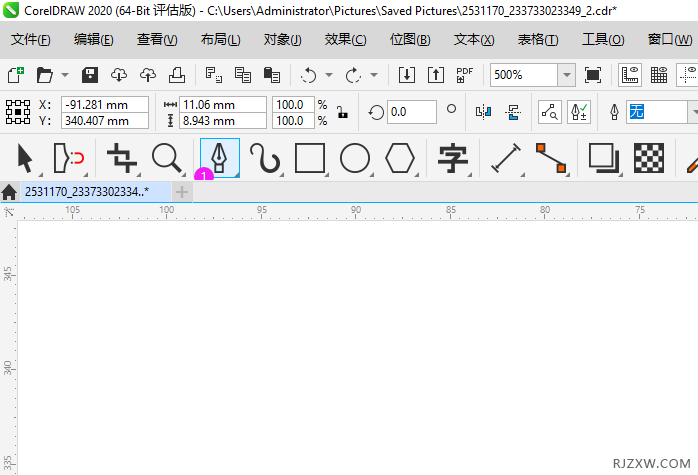The height and width of the screenshot is (475, 698).
Task: Click the cloud download icon
Action: [119, 75]
